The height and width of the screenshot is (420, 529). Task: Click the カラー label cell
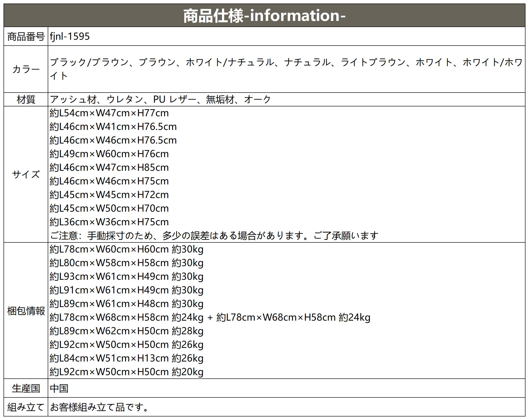[26, 69]
